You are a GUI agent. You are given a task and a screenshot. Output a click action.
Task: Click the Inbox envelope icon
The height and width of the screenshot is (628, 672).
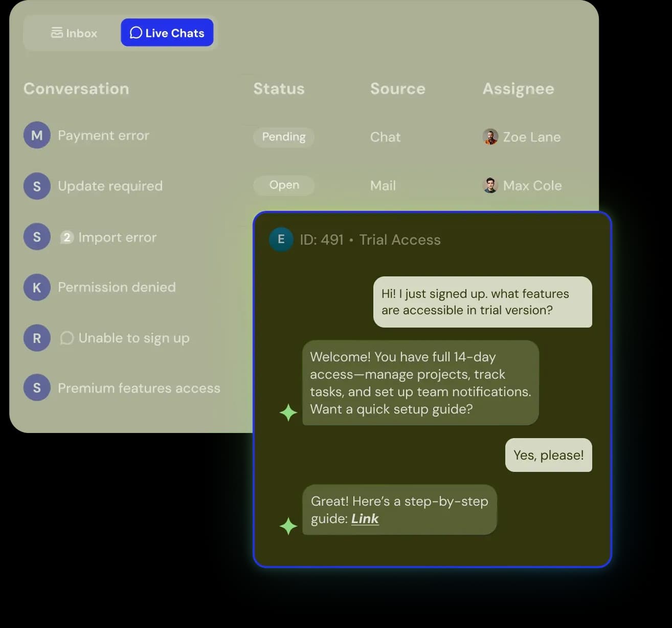(57, 33)
